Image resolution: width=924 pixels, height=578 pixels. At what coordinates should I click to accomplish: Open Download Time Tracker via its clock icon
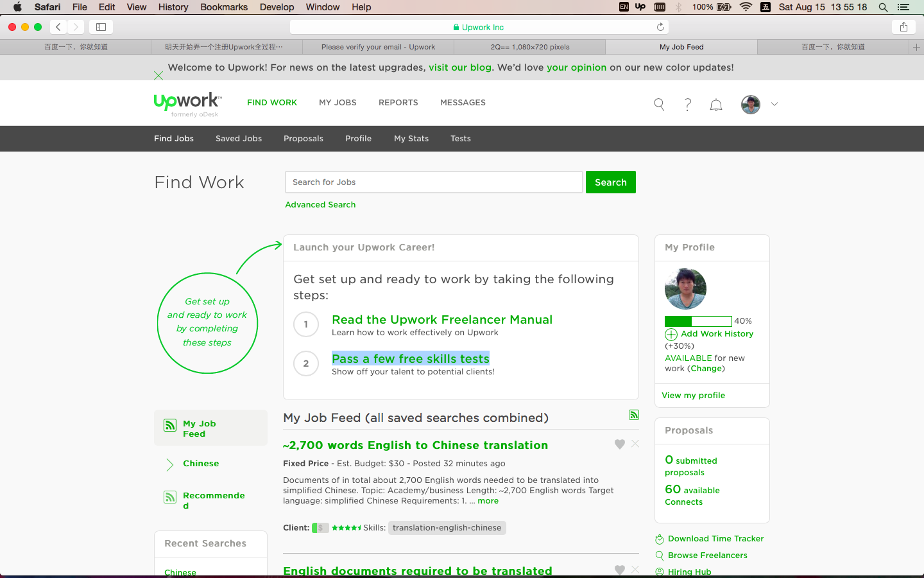(659, 539)
